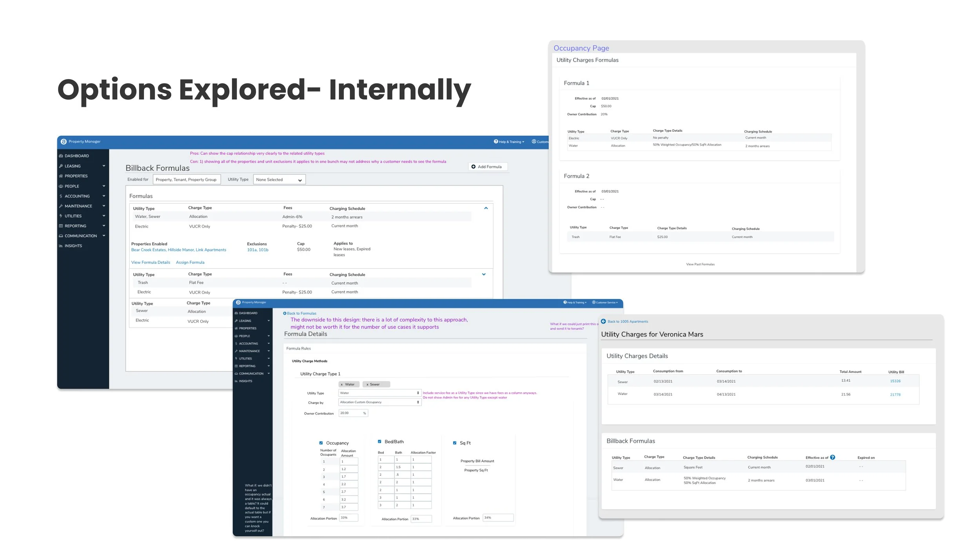Click the Effective as of help icon
Viewport: 980px width, 551px height.
pyautogui.click(x=833, y=457)
